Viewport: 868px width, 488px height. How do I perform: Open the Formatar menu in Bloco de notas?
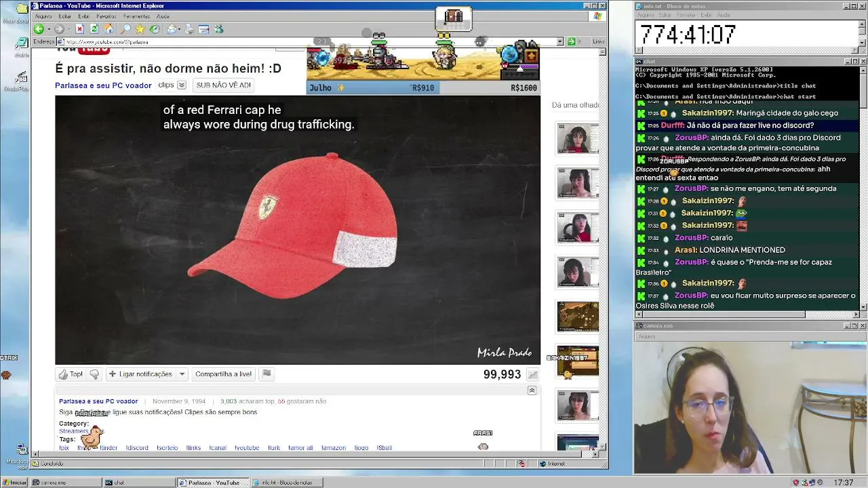[686, 15]
